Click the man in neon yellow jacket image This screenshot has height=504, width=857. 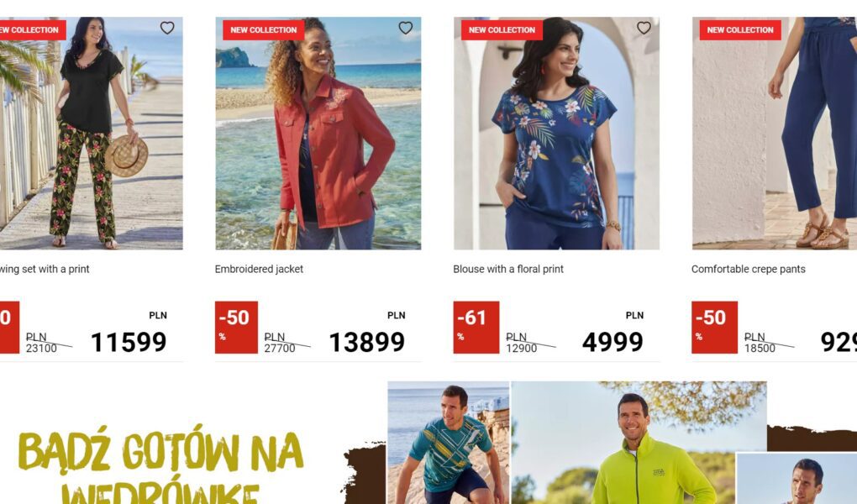639,443
